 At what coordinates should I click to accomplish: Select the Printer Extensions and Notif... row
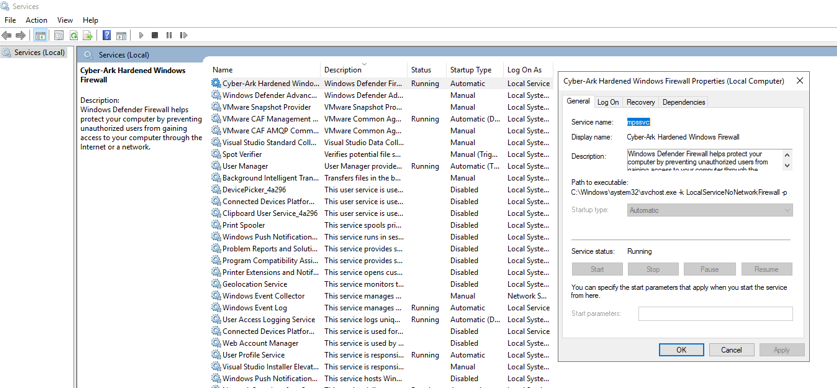click(381, 272)
